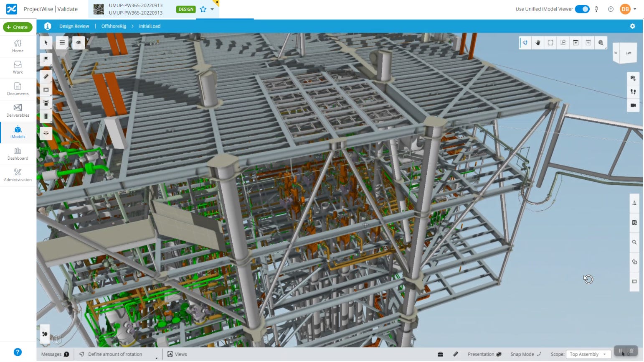Click the UMUP-PW365-20220913 project name
The height and width of the screenshot is (362, 644).
[x=136, y=5]
